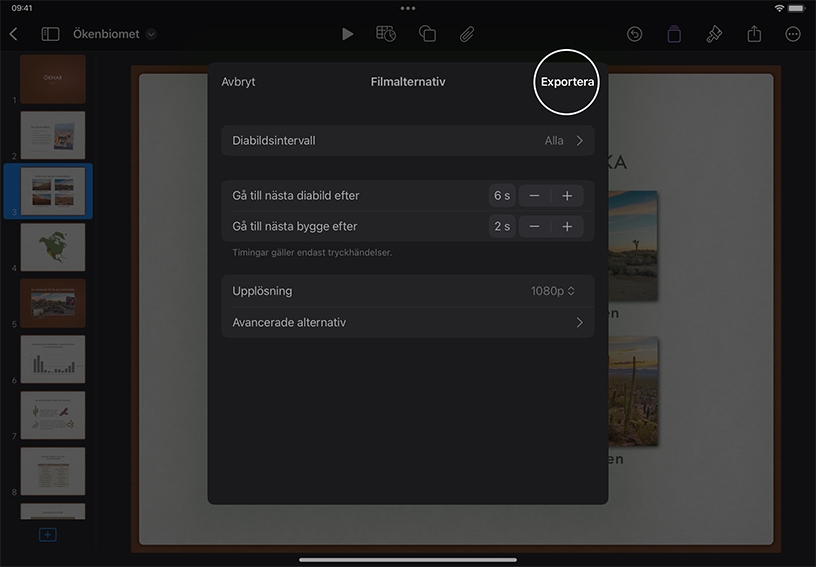Open the format brush icon
The width and height of the screenshot is (816, 567).
[713, 34]
